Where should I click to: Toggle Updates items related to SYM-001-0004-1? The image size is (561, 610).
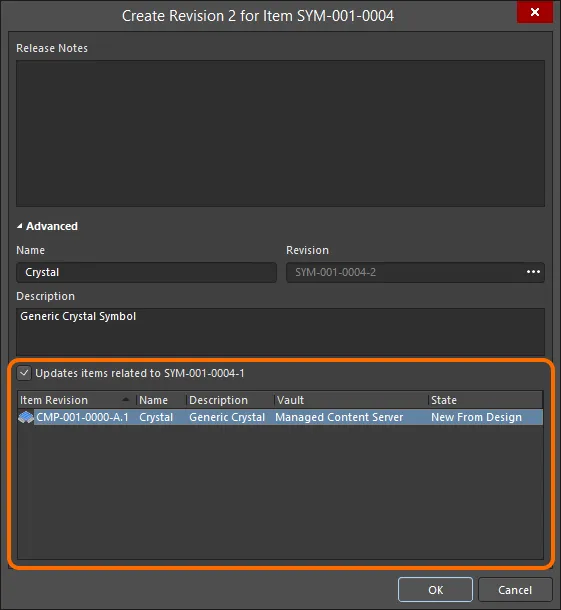24,373
